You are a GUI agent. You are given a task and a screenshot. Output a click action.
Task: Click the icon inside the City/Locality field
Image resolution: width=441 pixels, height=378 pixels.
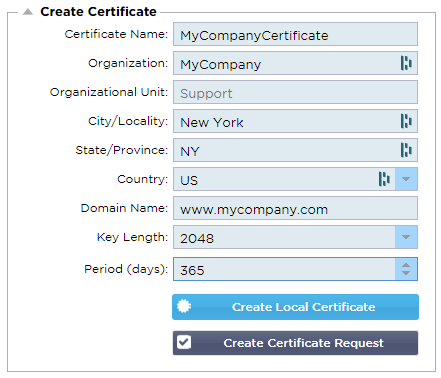click(x=406, y=121)
